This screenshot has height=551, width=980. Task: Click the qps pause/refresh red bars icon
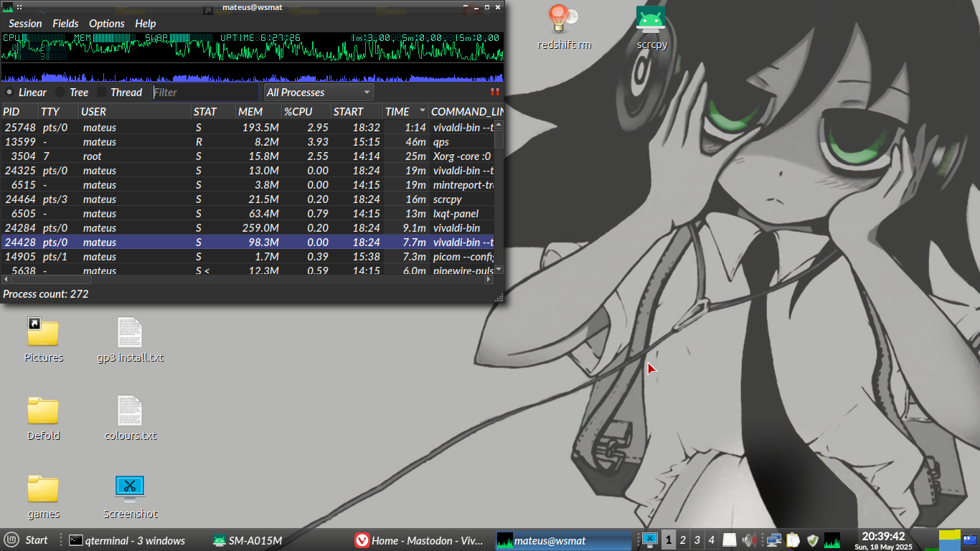point(494,92)
